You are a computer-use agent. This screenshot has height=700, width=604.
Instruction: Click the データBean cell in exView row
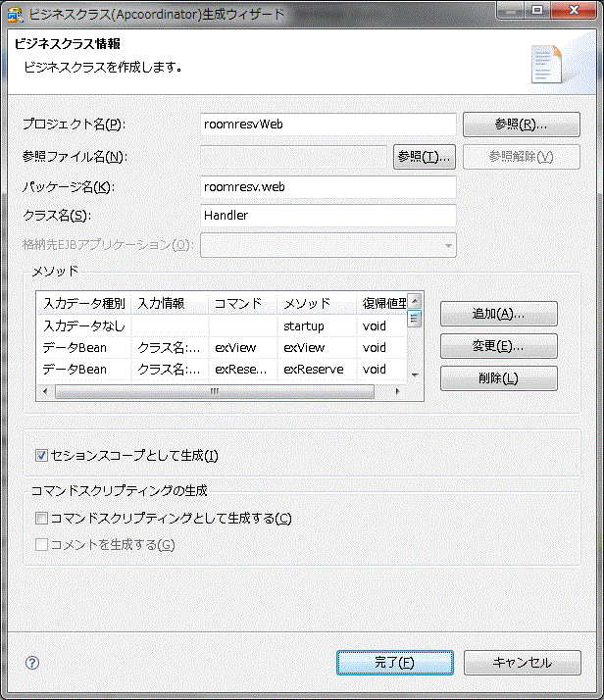click(x=84, y=348)
